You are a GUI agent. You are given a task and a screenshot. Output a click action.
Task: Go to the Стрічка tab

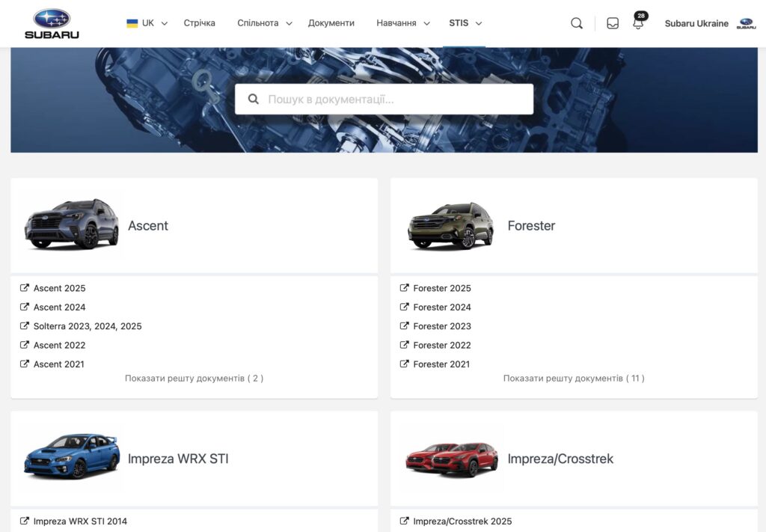coord(199,23)
